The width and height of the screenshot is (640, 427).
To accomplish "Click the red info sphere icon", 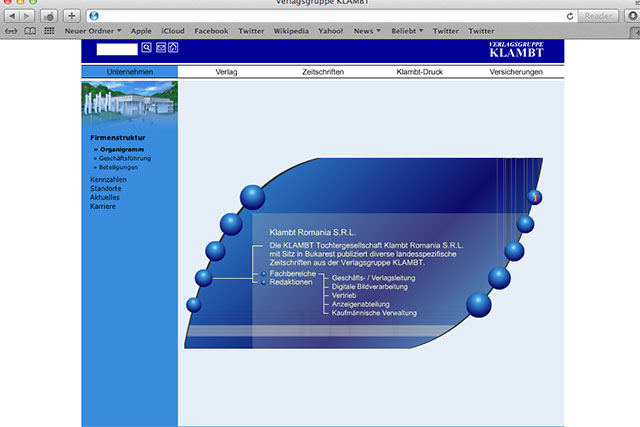I will tap(535, 197).
